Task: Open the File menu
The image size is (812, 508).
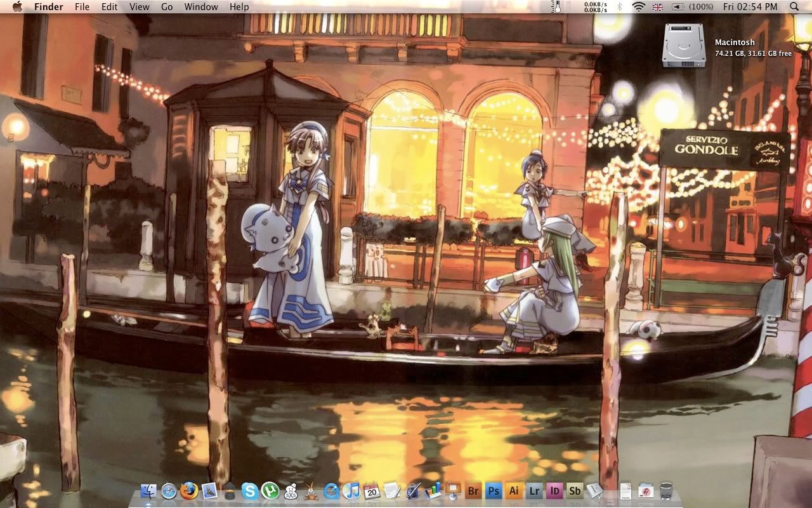Action: click(x=82, y=6)
